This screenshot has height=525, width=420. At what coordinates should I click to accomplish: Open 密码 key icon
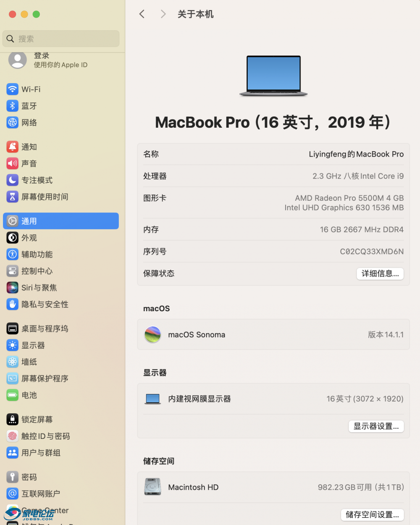pos(13,477)
